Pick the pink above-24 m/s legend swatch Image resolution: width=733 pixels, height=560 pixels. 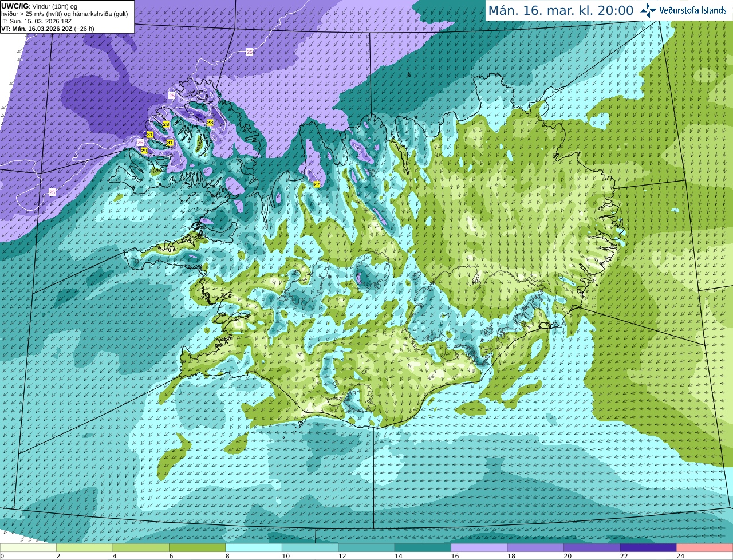pyautogui.click(x=704, y=547)
